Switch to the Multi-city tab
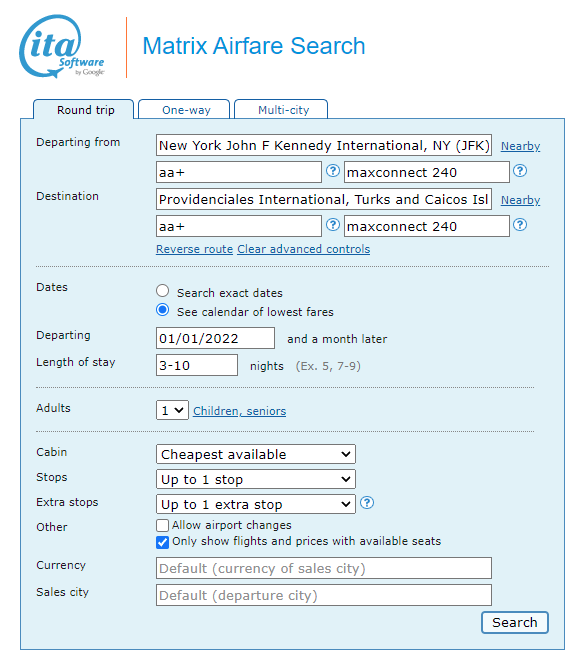Screen dimensions: 576x670 tap(281, 109)
